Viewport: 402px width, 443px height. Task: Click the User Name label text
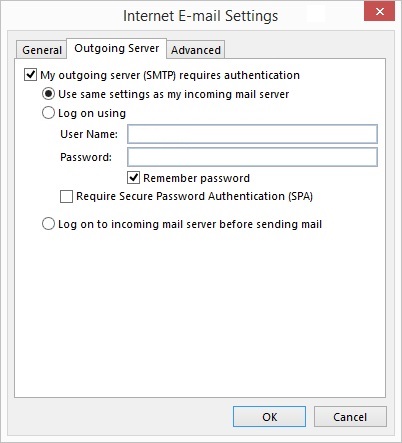[x=89, y=134]
